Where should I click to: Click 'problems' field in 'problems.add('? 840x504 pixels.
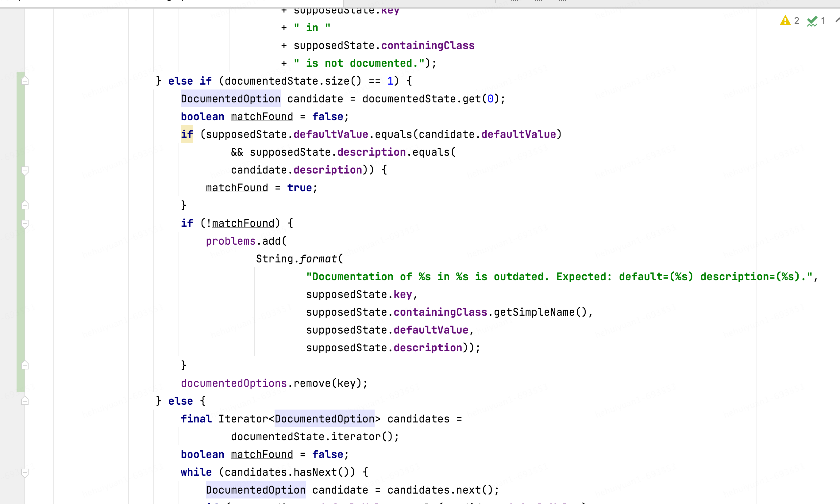click(x=230, y=241)
